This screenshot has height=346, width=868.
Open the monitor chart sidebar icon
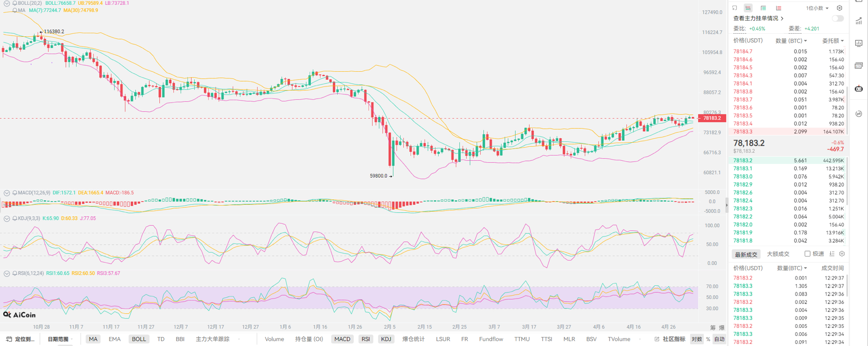tap(859, 43)
